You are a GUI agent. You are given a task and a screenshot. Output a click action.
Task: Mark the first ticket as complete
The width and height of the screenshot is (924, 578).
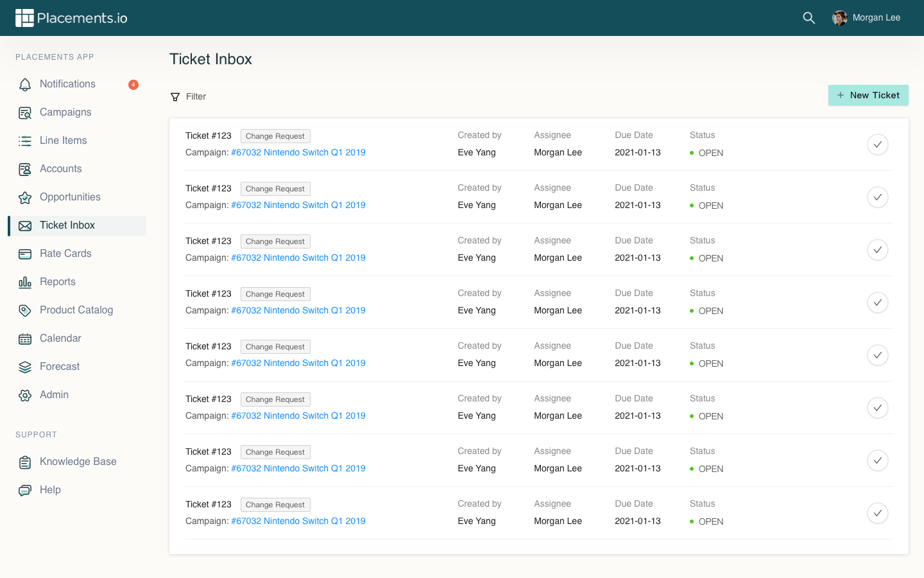(x=877, y=144)
